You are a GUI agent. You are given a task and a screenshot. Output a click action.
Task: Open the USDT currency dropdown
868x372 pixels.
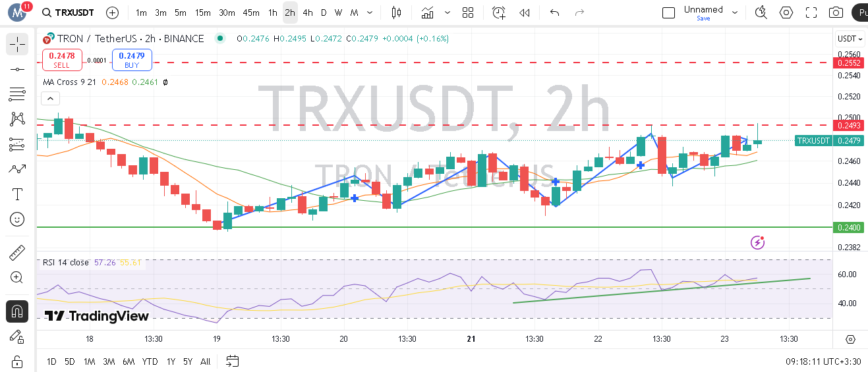849,39
